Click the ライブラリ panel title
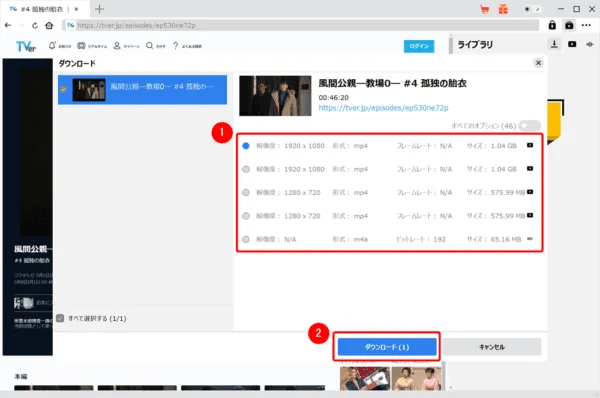The height and width of the screenshot is (398, 600). 475,44
